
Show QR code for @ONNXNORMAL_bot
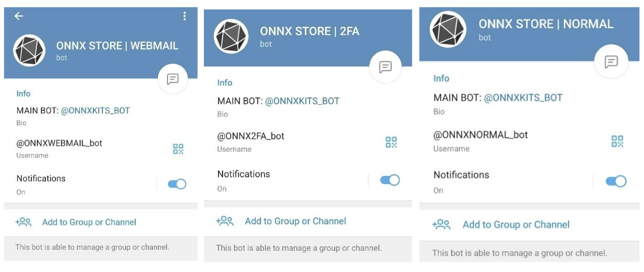coord(617,141)
